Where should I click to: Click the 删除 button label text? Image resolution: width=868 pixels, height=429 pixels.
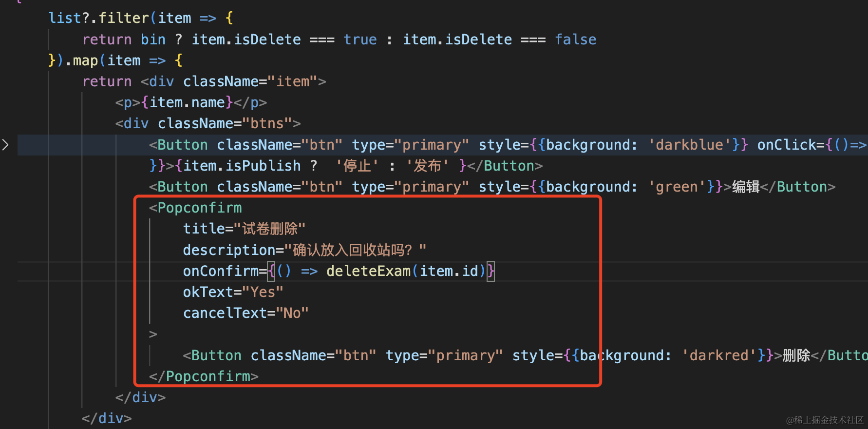796,355
